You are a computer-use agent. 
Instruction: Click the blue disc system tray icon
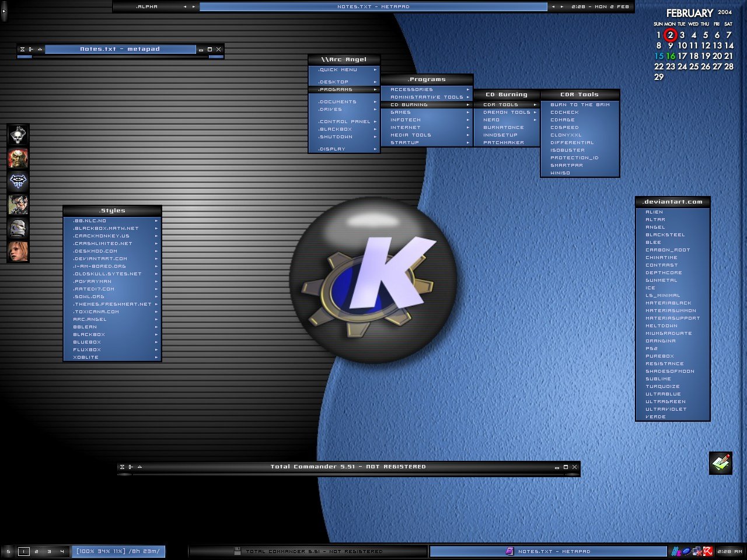(x=687, y=551)
